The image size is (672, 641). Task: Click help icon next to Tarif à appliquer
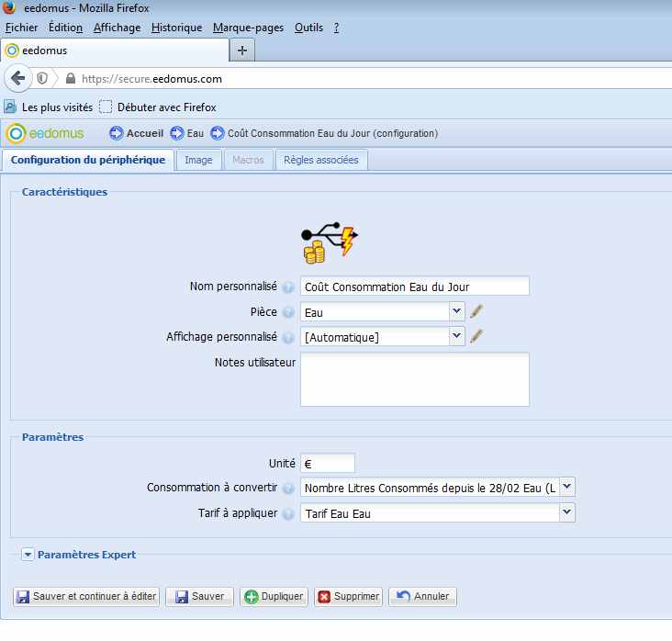[x=288, y=514]
